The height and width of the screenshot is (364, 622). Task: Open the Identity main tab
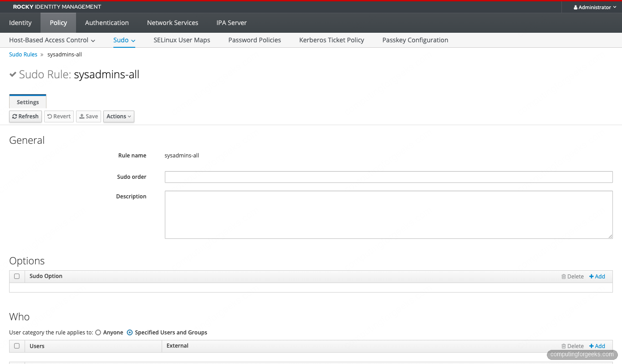pos(20,23)
